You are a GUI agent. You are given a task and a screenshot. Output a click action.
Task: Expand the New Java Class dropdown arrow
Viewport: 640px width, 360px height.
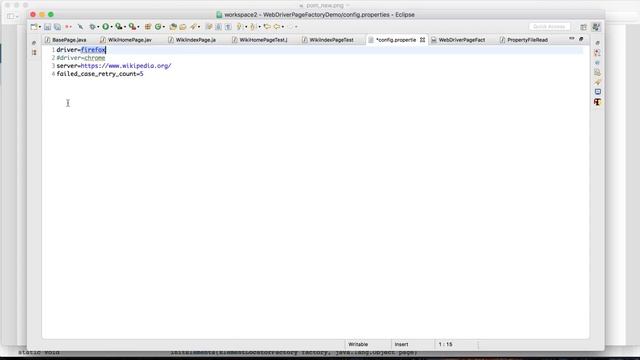pyautogui.click(x=164, y=27)
